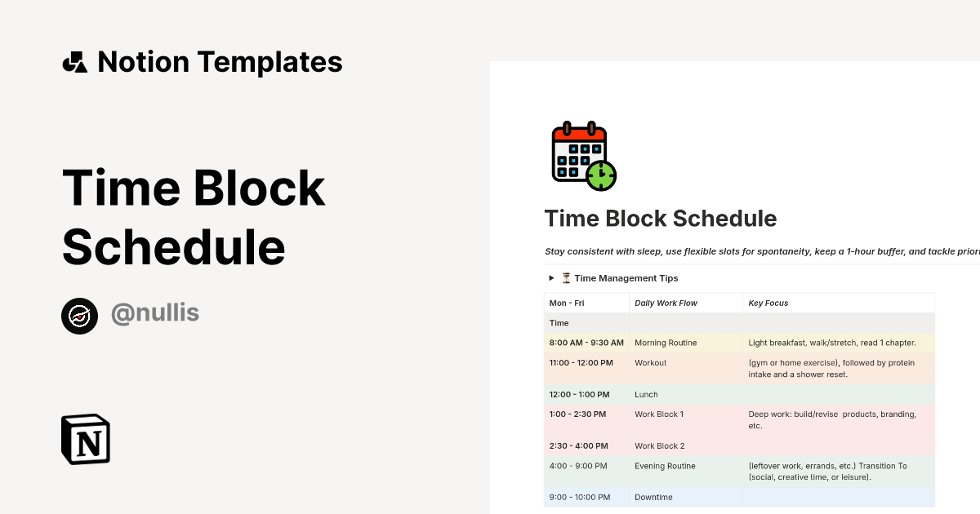Viewport: 980px width, 514px height.
Task: Click the Notion N logo at bottom left
Action: point(85,439)
